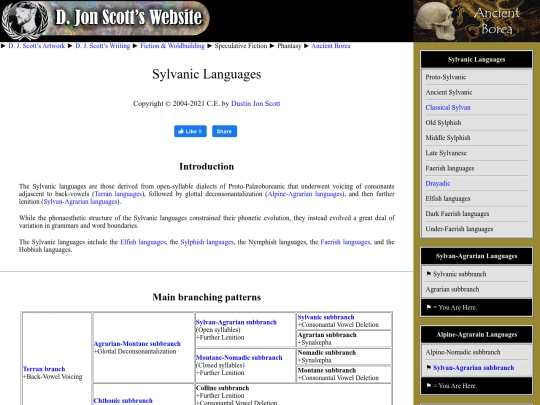The width and height of the screenshot is (540, 405).
Task: Click the Facebook Share button
Action: point(224,131)
